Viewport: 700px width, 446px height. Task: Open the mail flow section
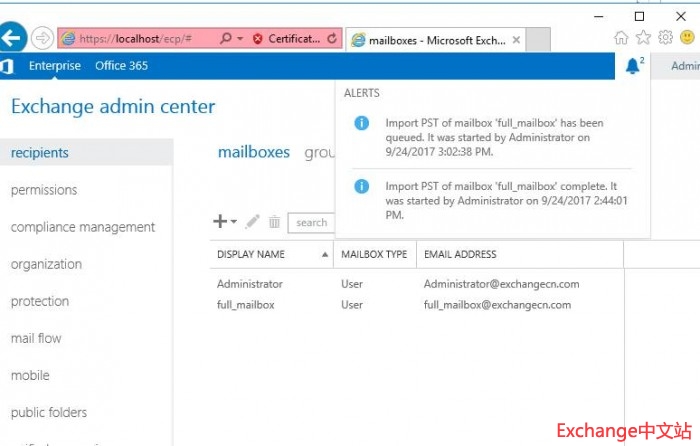click(x=36, y=338)
